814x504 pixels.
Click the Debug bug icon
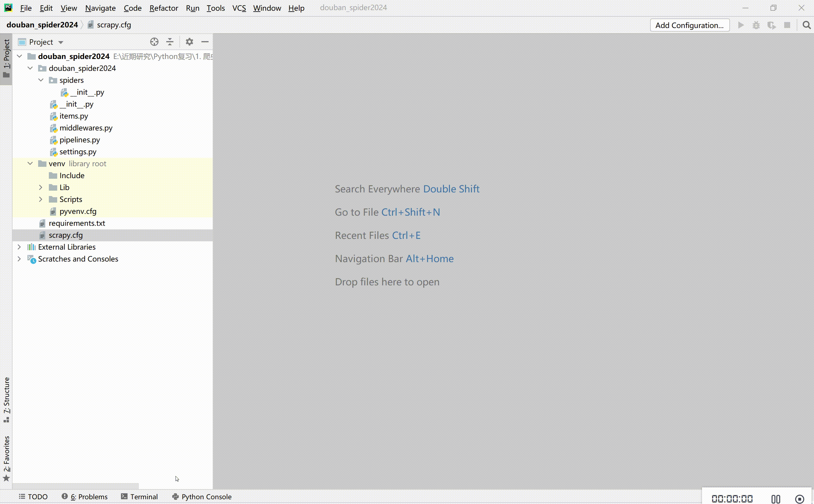pos(756,25)
